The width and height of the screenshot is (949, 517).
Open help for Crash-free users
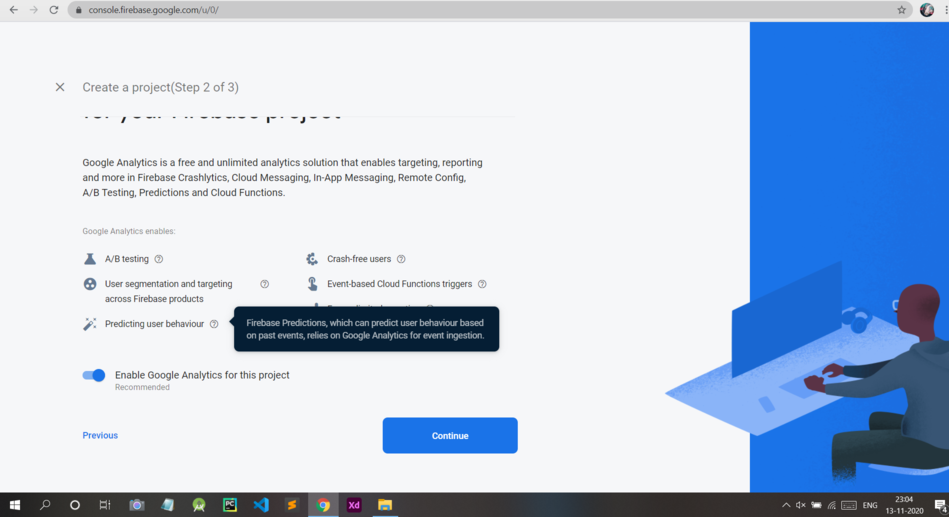[401, 259]
